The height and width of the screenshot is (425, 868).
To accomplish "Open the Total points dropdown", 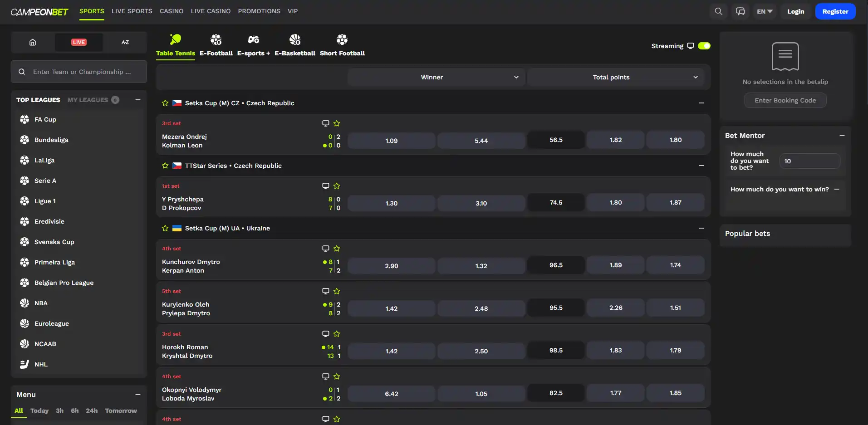I will [x=616, y=77].
